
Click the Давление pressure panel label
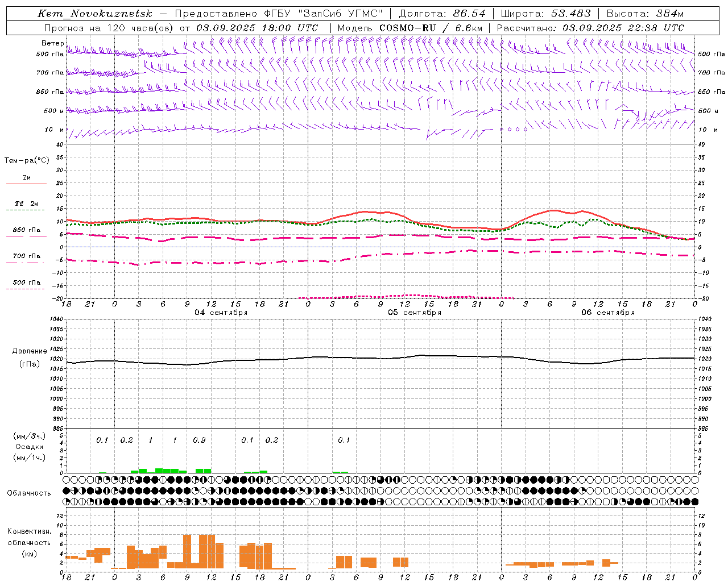pyautogui.click(x=30, y=351)
